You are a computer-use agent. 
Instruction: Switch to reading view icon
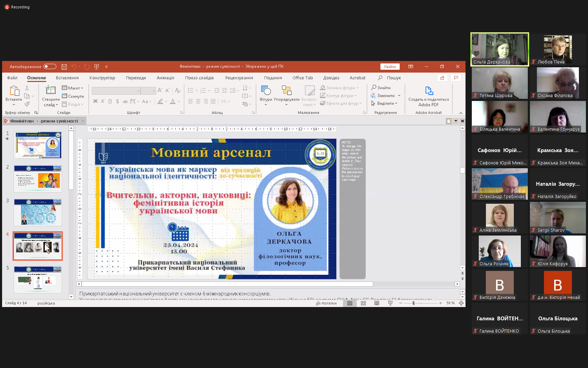[377, 303]
